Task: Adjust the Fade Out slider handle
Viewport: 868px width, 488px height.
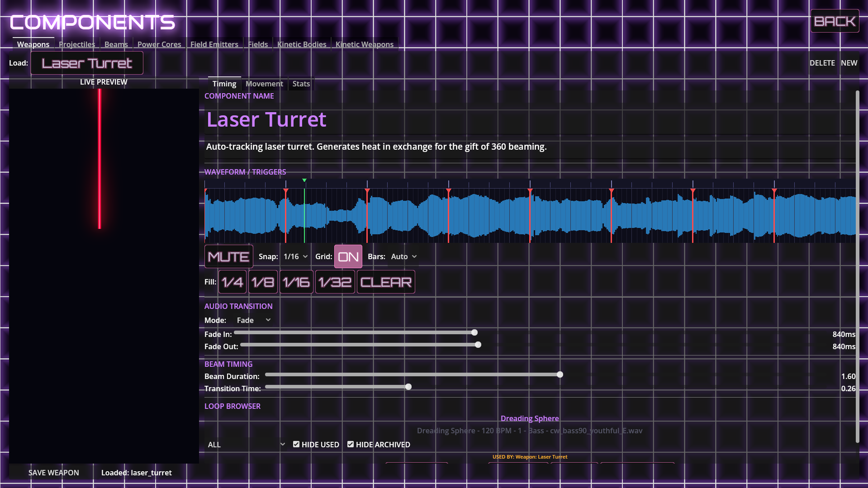Action: click(478, 345)
